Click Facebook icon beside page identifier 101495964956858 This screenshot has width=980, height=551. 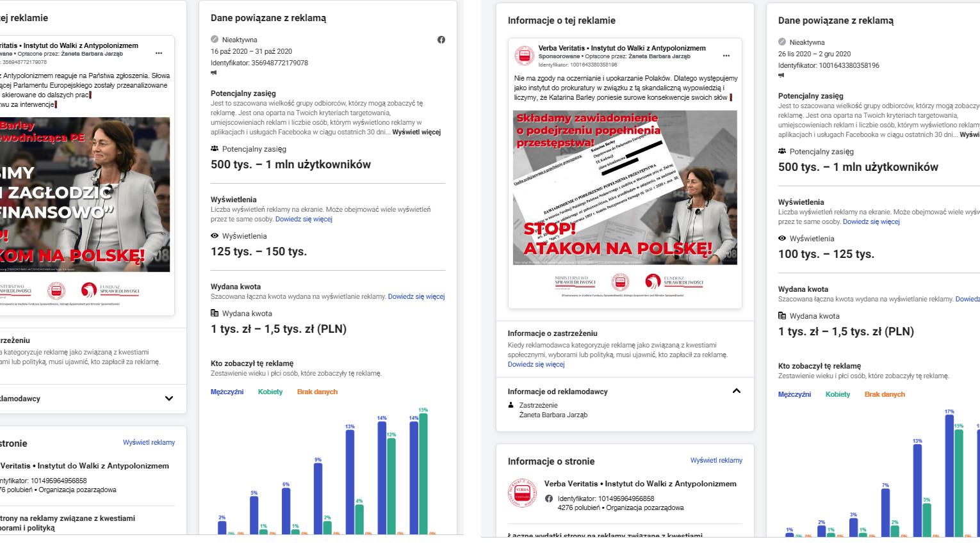tap(549, 499)
